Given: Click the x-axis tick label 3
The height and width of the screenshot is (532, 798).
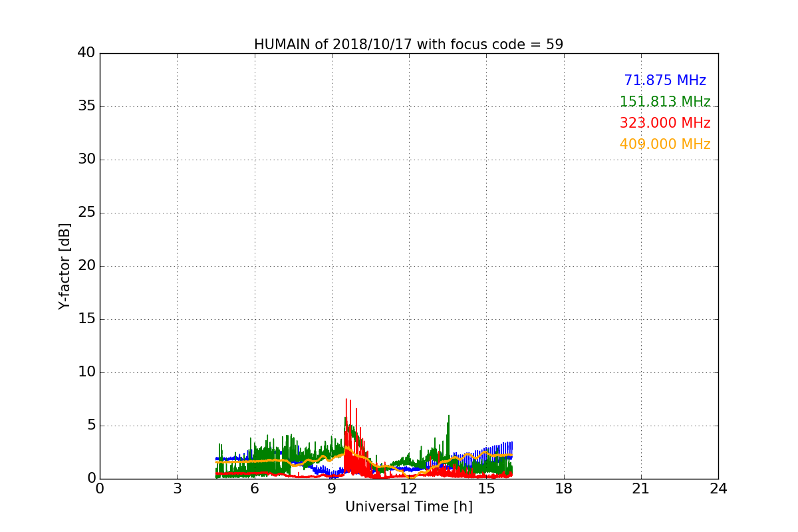Looking at the screenshot, I should (x=177, y=489).
